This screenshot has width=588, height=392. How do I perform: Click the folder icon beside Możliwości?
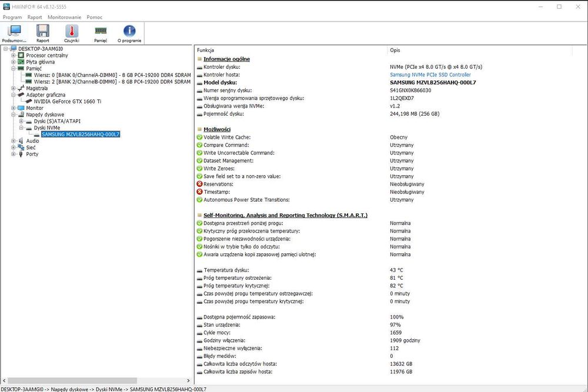[199, 129]
